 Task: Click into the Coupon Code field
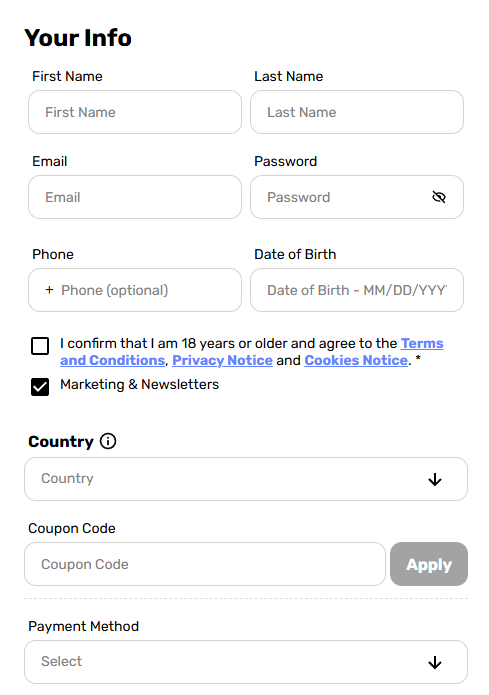pyautogui.click(x=205, y=564)
